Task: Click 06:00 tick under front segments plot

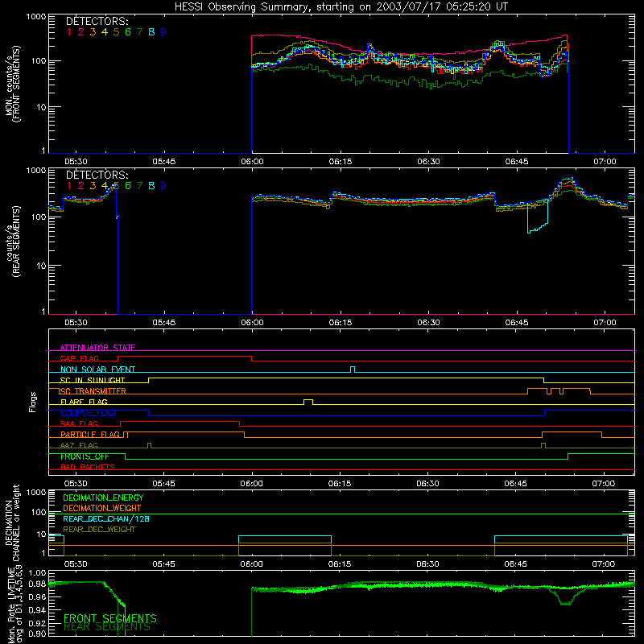Action: (252, 162)
